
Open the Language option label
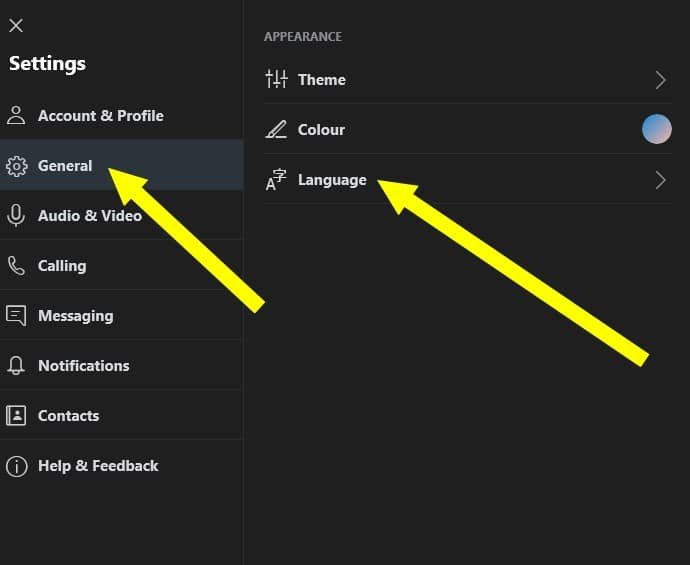(x=332, y=180)
